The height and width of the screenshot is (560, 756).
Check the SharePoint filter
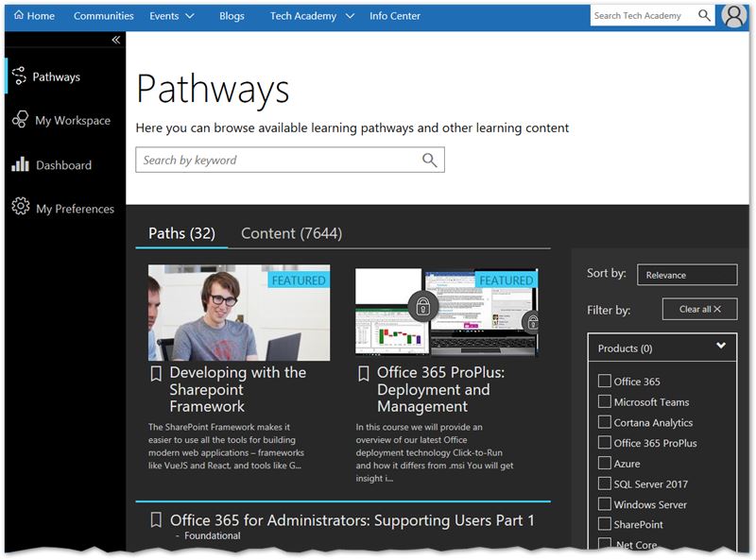point(604,524)
